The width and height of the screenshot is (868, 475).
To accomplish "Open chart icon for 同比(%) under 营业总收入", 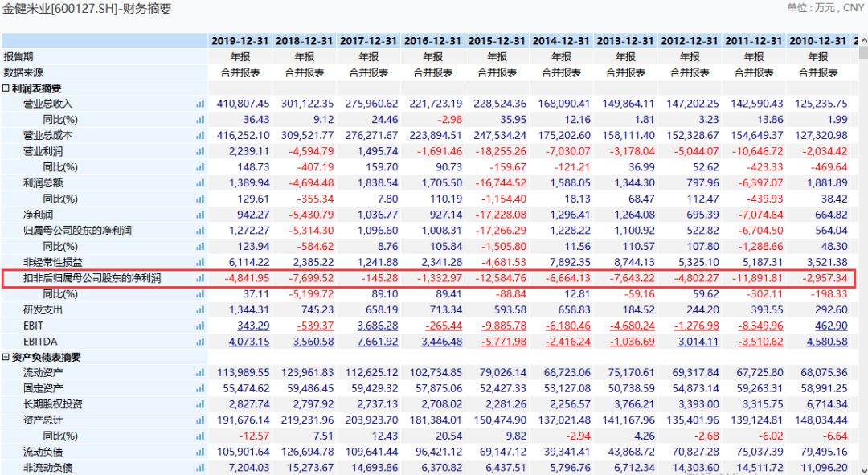I will click(200, 119).
